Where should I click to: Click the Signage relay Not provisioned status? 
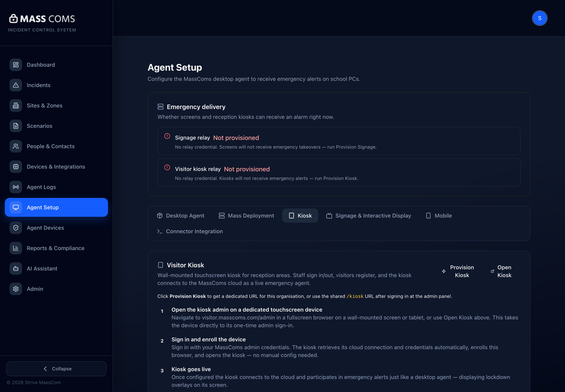pos(236,138)
